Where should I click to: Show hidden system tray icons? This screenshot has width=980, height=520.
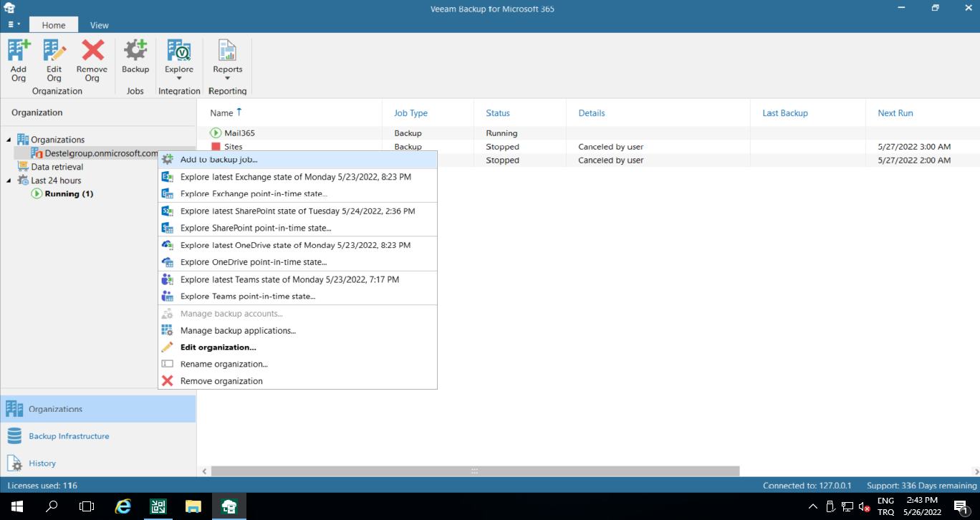click(x=813, y=506)
